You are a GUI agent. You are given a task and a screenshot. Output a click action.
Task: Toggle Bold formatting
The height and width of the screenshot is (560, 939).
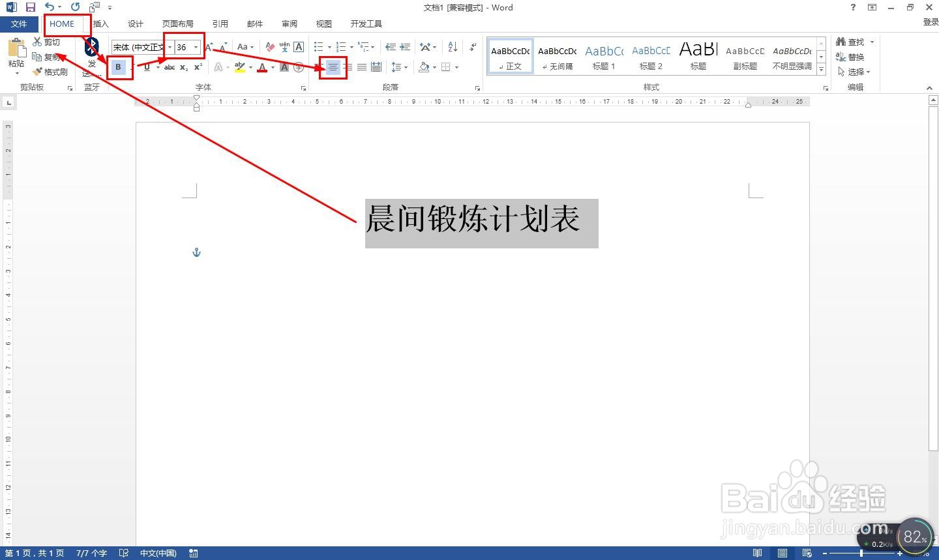point(118,66)
